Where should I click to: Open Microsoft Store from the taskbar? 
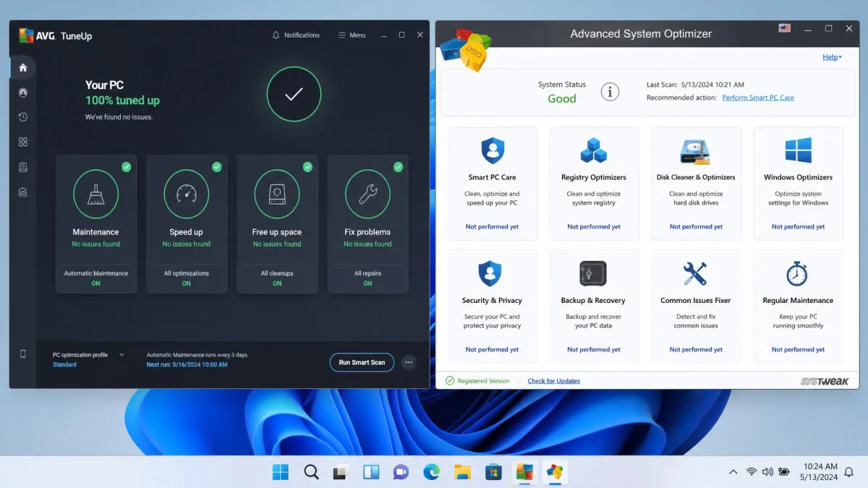click(x=493, y=472)
